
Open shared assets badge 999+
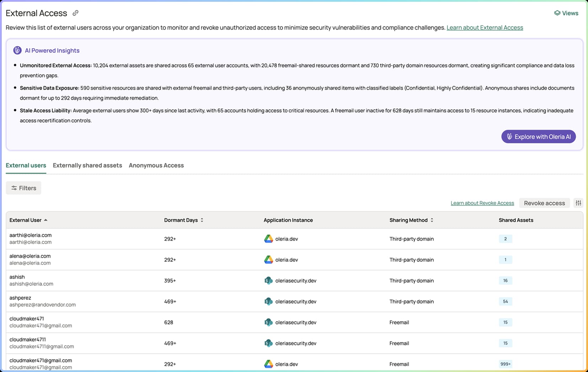(505, 364)
